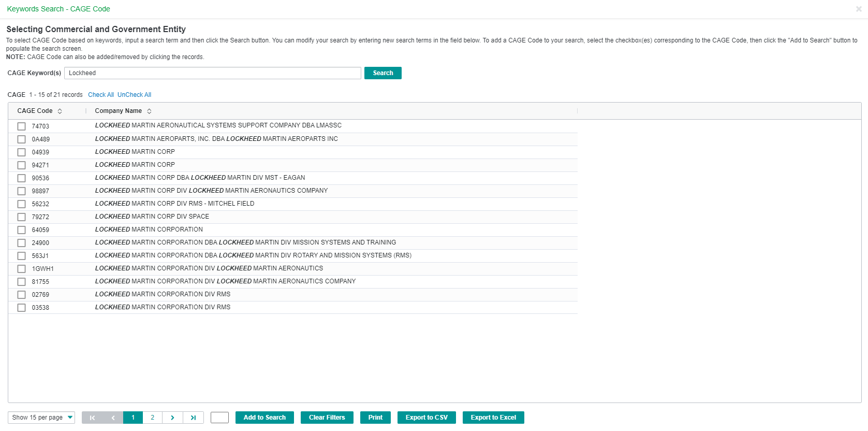
Task: Check the box for CAGE 74703
Action: [21, 126]
